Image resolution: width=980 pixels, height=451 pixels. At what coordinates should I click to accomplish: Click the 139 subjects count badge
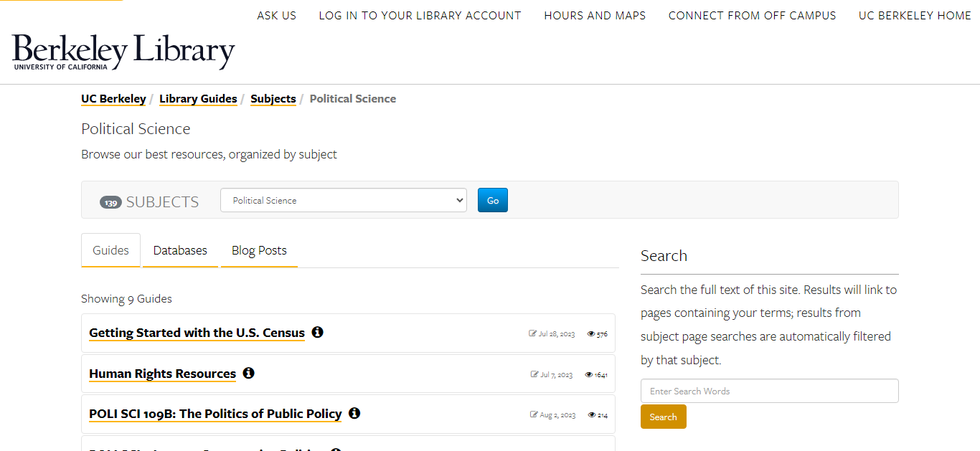point(110,202)
